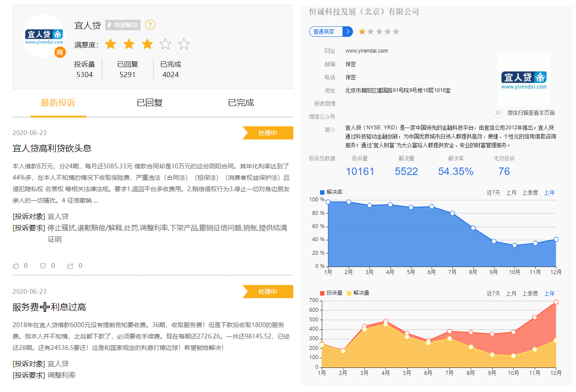
Task: Click the 已回复 5291 statistic
Action: click(128, 69)
